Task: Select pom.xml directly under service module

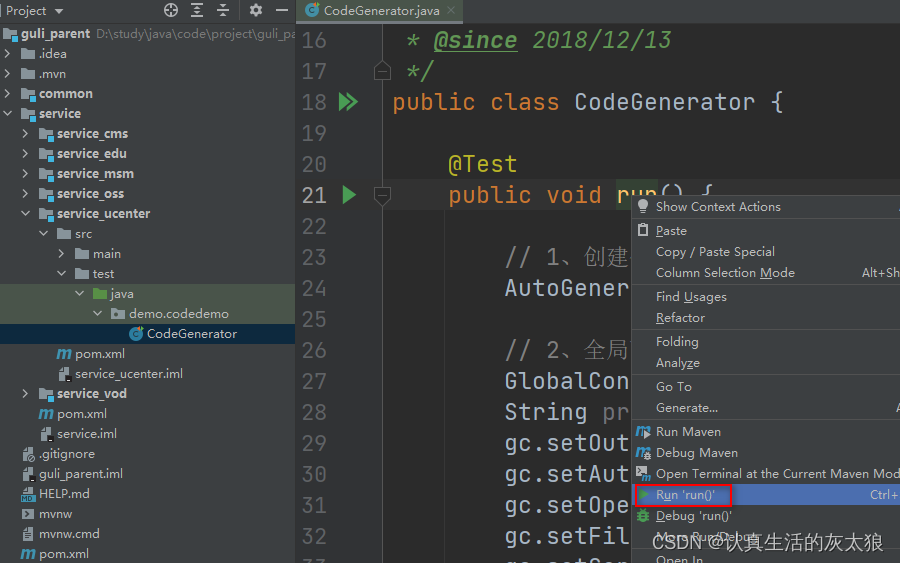Action: (x=72, y=413)
